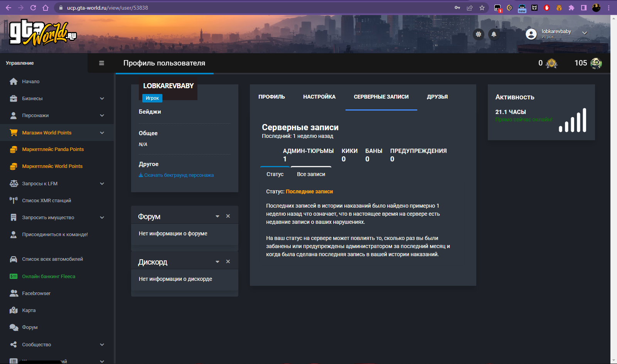This screenshot has width=617, height=364.
Task: Click the building icon for Запросить имущество
Action: coord(13,217)
